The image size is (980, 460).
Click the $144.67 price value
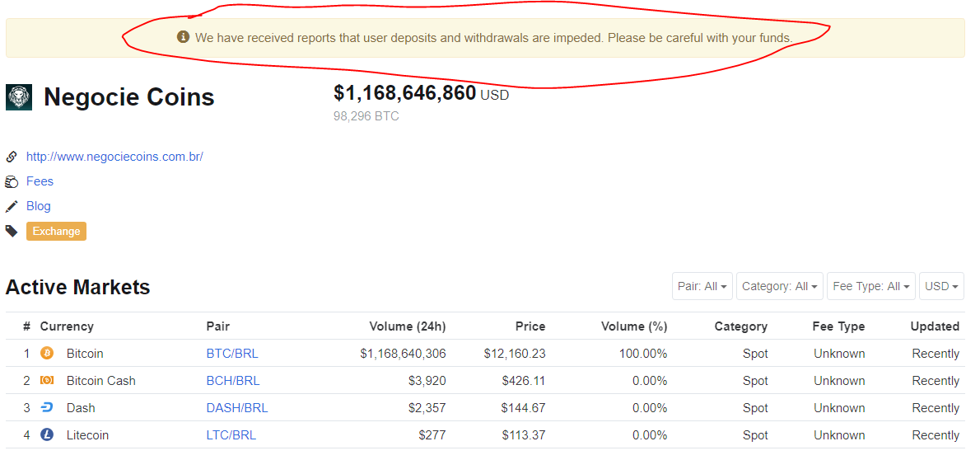point(523,408)
